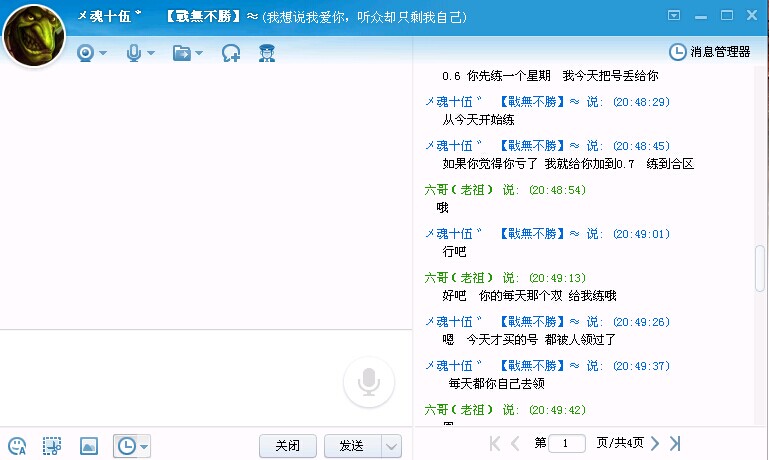Screen dimensions: 769x460
Task: Expand the video call options arrow
Action: tap(103, 54)
